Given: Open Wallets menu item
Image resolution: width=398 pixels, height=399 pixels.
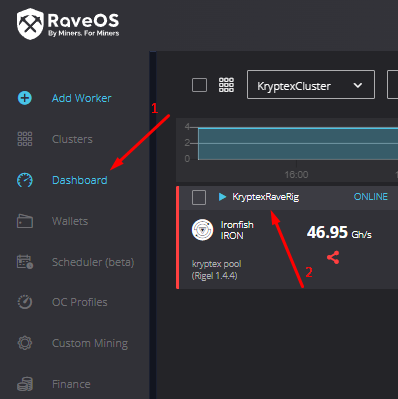Looking at the screenshot, I should coord(70,221).
